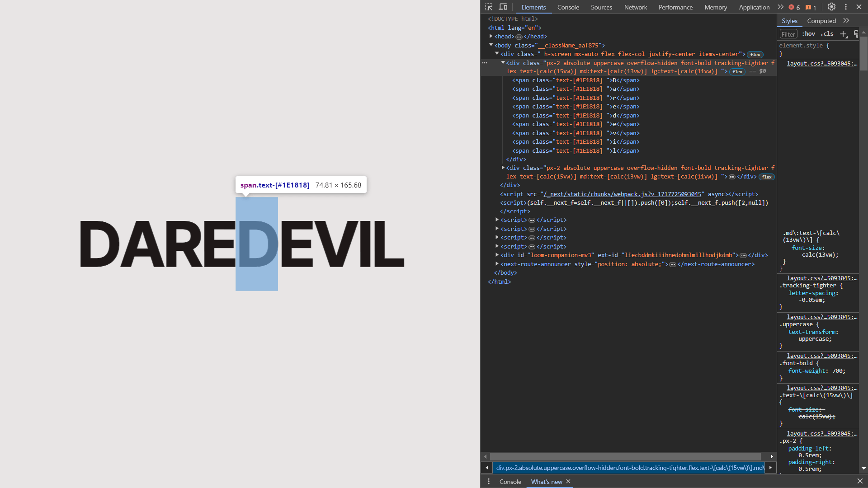This screenshot has width=868, height=488.
Task: Open the webpack.js script source link
Action: (x=623, y=194)
